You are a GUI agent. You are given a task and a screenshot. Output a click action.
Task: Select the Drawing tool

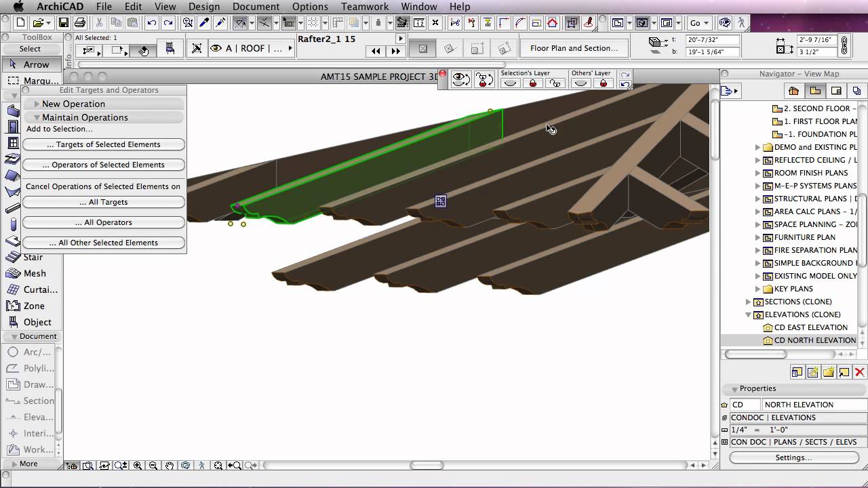point(30,384)
